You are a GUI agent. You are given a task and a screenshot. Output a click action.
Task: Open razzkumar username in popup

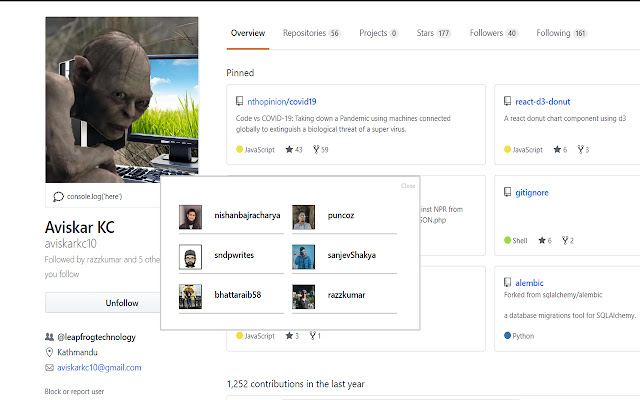(x=346, y=295)
